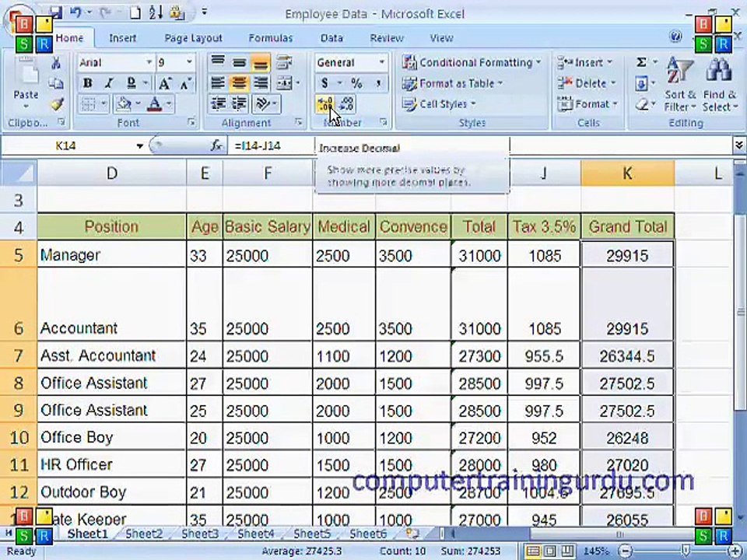This screenshot has height=560, width=747.
Task: Cut the selected cells
Action: 56,62
